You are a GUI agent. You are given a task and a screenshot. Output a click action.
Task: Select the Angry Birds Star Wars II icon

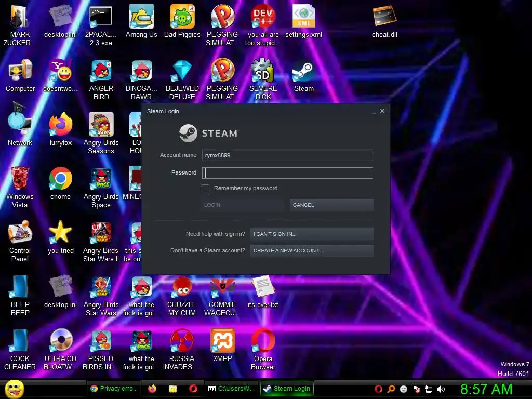click(101, 242)
